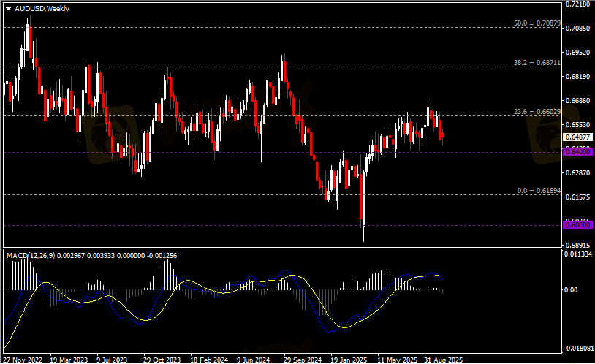595x364 pixels.
Task: Click the 19 Jan 2025 date label
Action: tap(349, 360)
